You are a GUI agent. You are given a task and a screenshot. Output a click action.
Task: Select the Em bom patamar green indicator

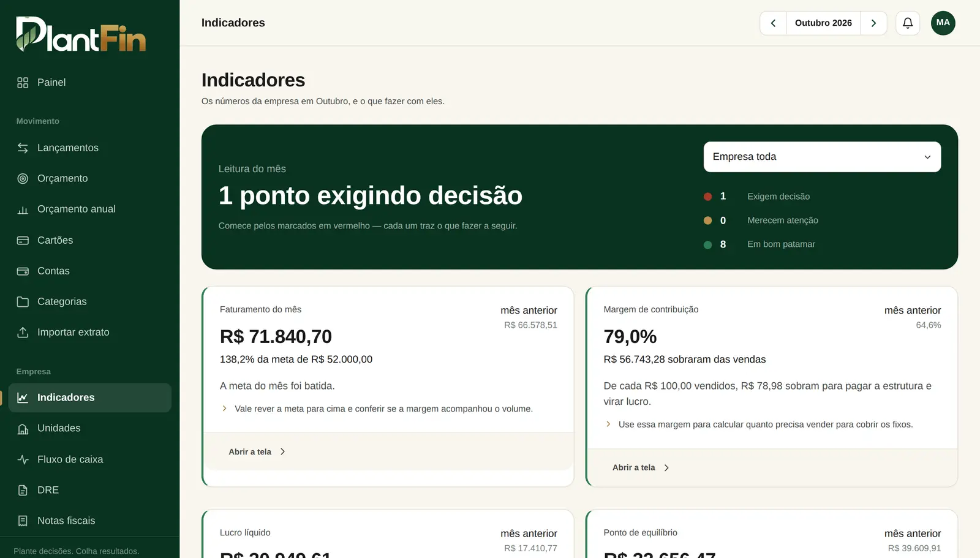click(x=707, y=244)
